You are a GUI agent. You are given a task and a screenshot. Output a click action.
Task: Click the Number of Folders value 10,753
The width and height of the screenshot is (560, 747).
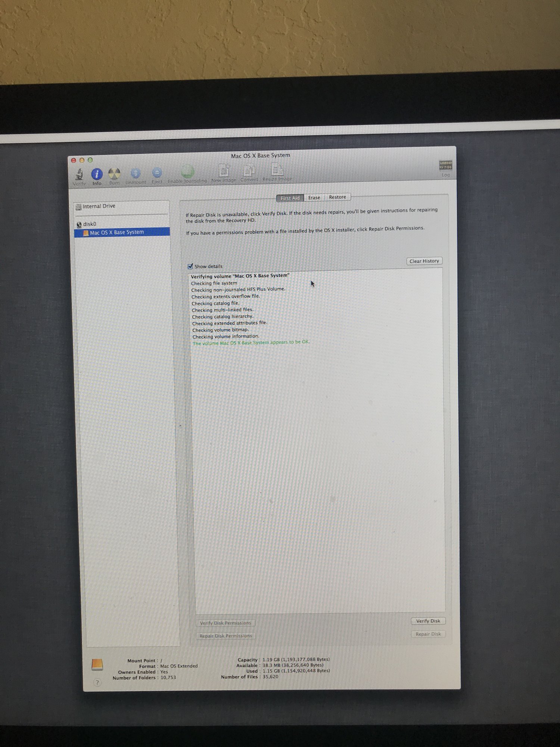[168, 678]
